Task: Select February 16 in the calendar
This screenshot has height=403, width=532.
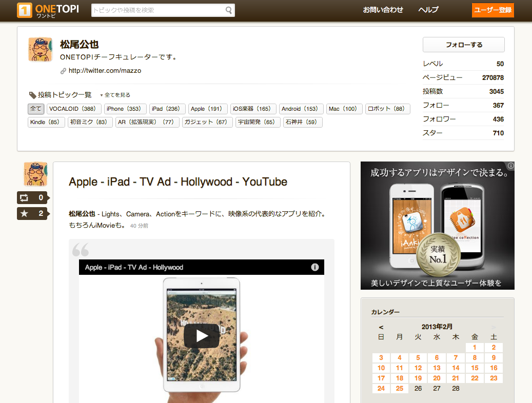Action: [x=494, y=368]
